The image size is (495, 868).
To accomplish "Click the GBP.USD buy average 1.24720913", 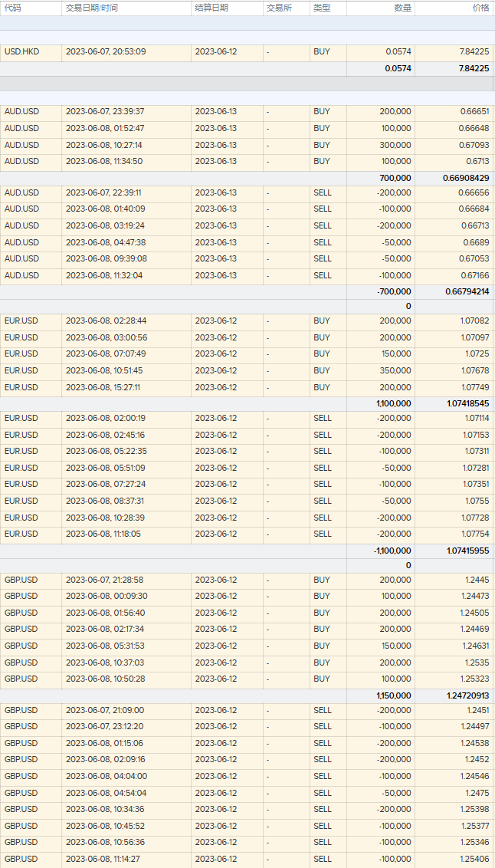I will pos(466,695).
